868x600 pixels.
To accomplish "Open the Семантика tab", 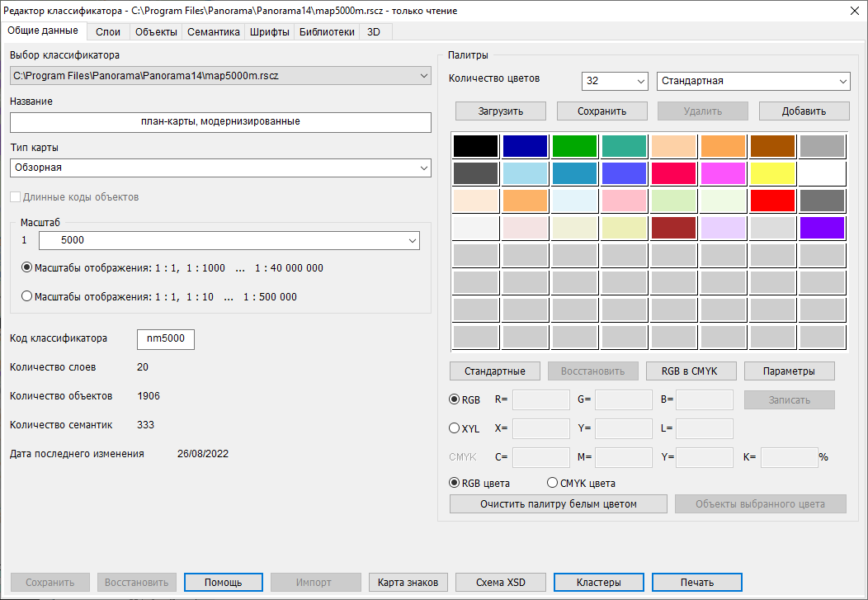I will pyautogui.click(x=214, y=32).
